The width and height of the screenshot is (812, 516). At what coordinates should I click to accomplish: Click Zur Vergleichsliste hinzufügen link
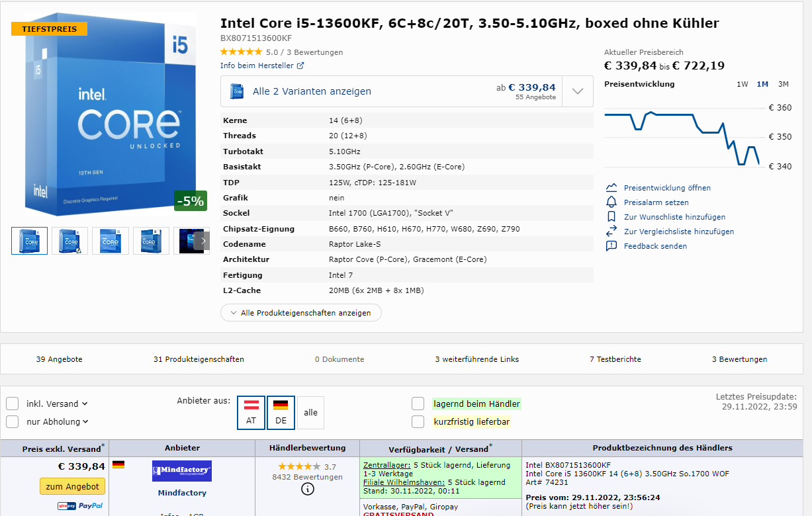(x=679, y=232)
